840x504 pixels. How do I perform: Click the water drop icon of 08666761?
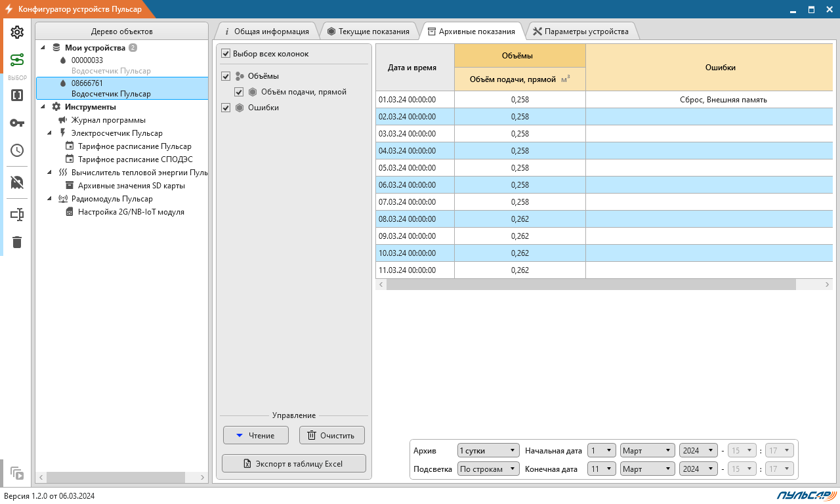pyautogui.click(x=63, y=83)
